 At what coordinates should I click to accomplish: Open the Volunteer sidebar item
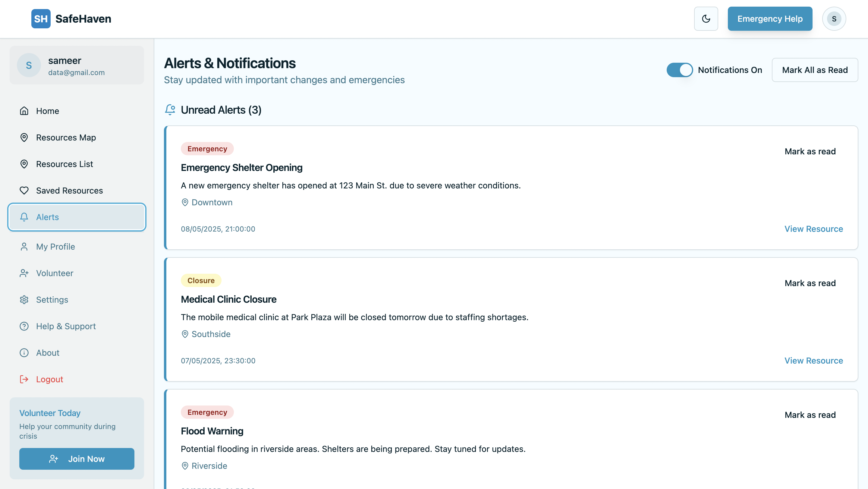click(x=55, y=273)
